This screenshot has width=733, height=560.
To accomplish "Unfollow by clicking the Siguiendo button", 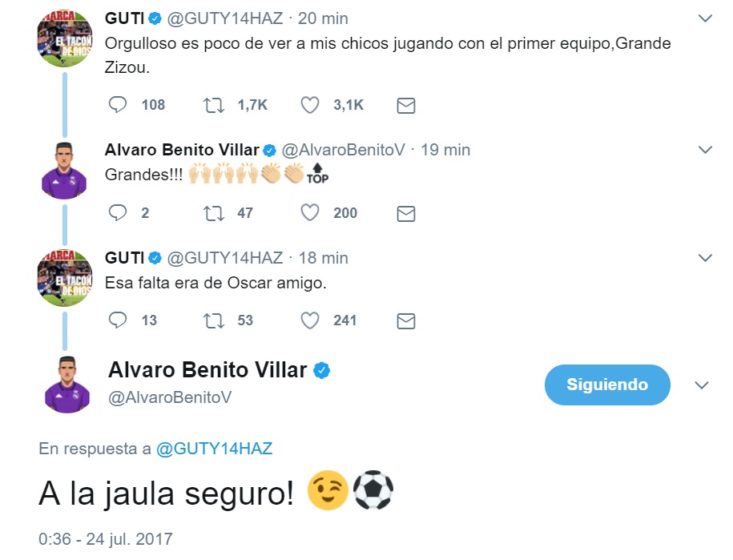I will point(606,385).
